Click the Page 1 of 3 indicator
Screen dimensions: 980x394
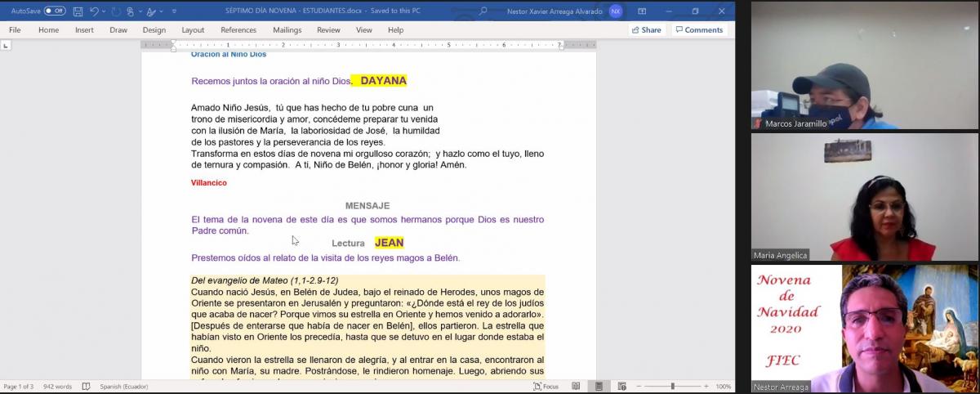point(19,387)
